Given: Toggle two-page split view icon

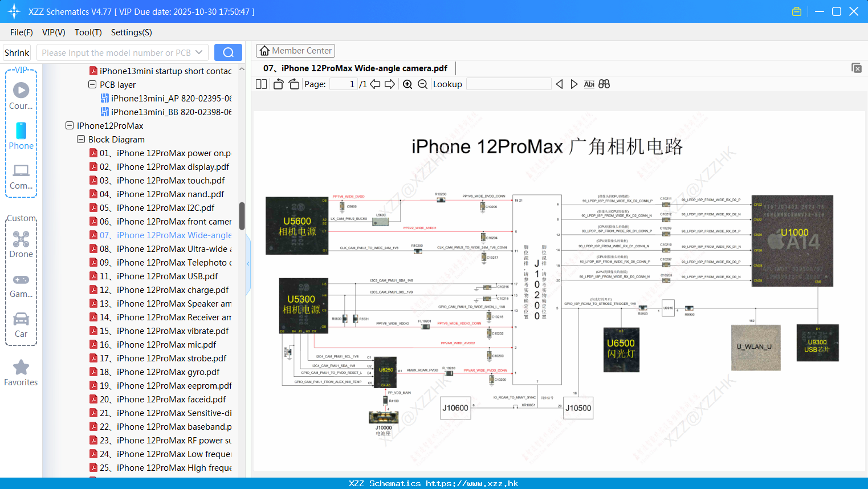Looking at the screenshot, I should (261, 84).
